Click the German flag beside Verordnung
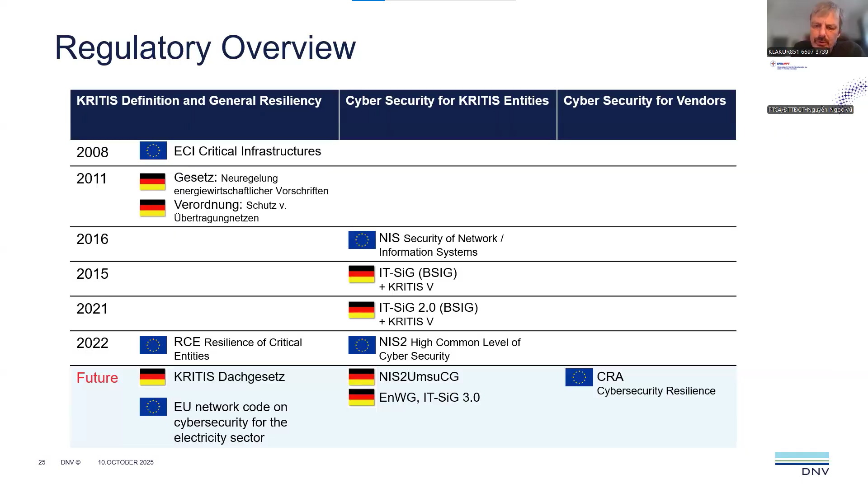The height and width of the screenshot is (488, 868). click(x=152, y=208)
